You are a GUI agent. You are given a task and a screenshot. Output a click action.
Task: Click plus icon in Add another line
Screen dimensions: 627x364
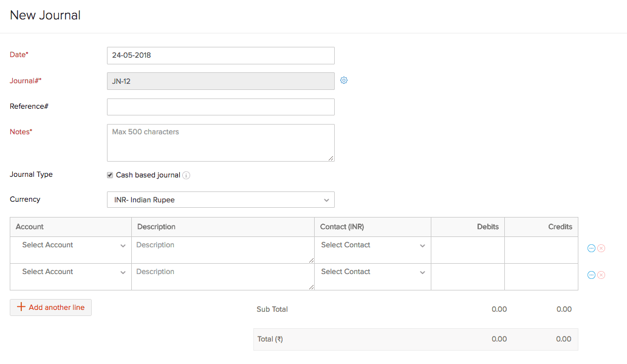pyautogui.click(x=21, y=307)
